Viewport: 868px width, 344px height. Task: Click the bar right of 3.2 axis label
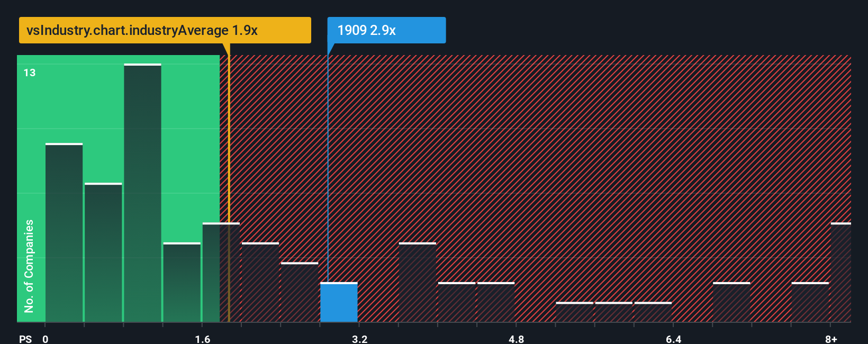click(x=418, y=283)
